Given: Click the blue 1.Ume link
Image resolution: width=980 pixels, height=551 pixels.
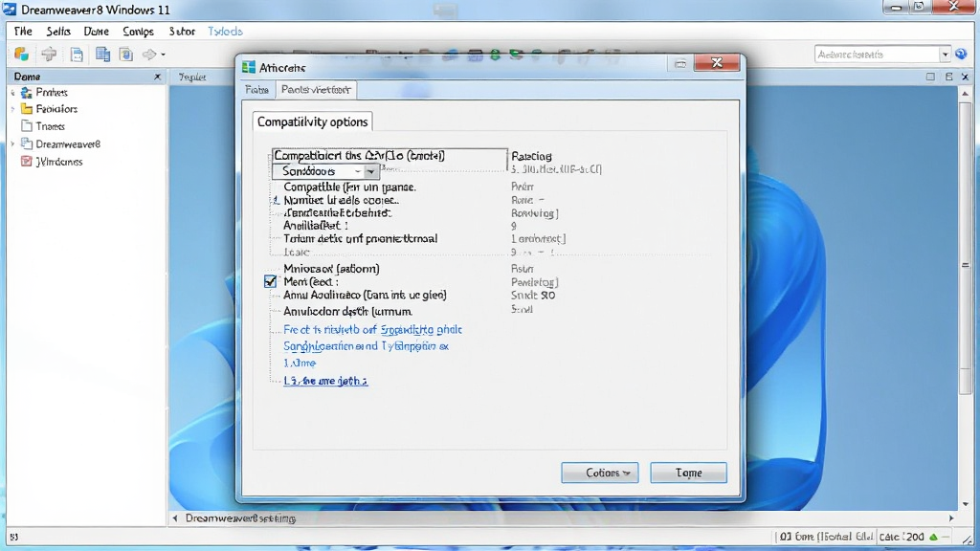Looking at the screenshot, I should click(x=300, y=363).
